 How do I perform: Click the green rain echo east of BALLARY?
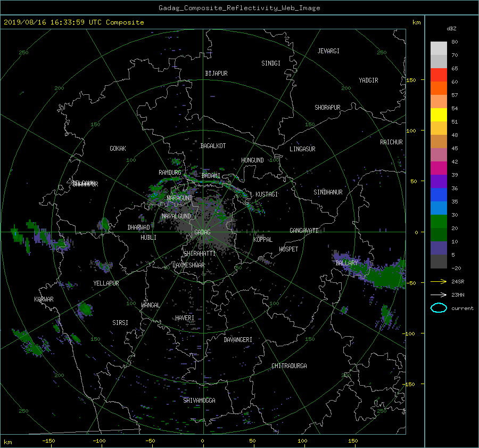tap(386, 275)
